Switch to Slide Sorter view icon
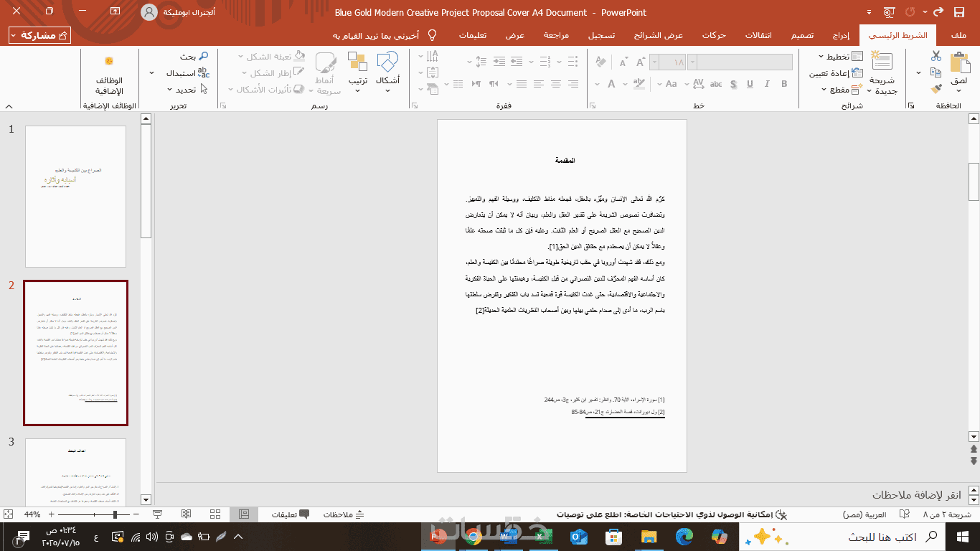Image resolution: width=980 pixels, height=551 pixels. click(x=215, y=514)
